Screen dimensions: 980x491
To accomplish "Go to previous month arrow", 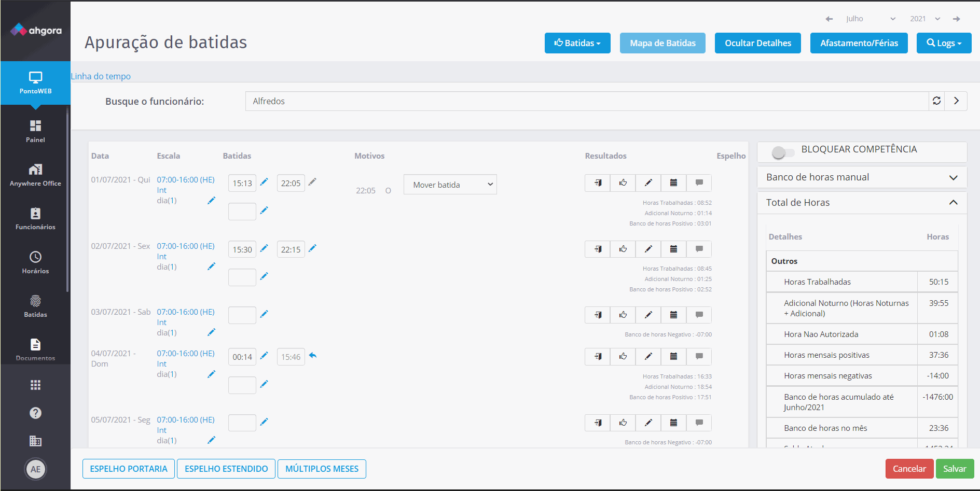I will coord(829,19).
